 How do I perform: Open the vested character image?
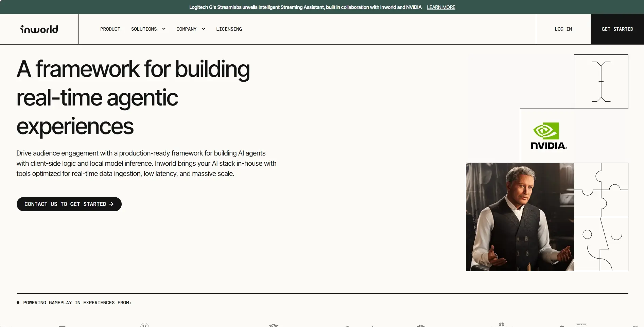tap(520, 217)
